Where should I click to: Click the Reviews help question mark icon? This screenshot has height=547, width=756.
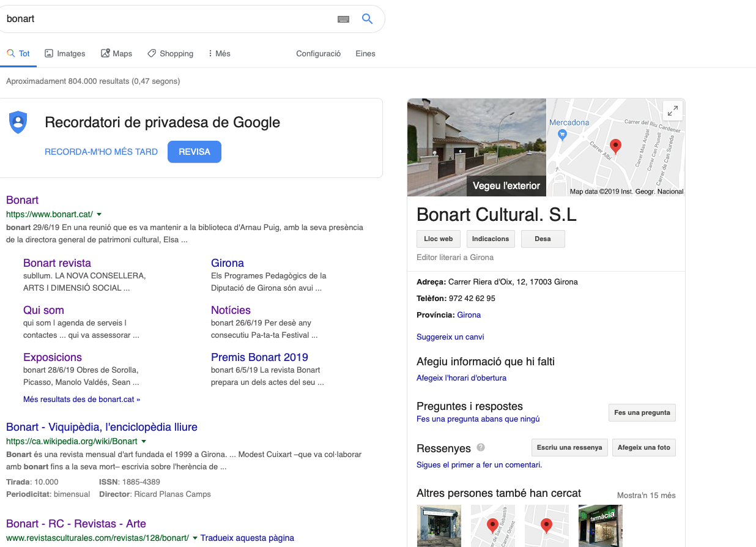coord(481,447)
